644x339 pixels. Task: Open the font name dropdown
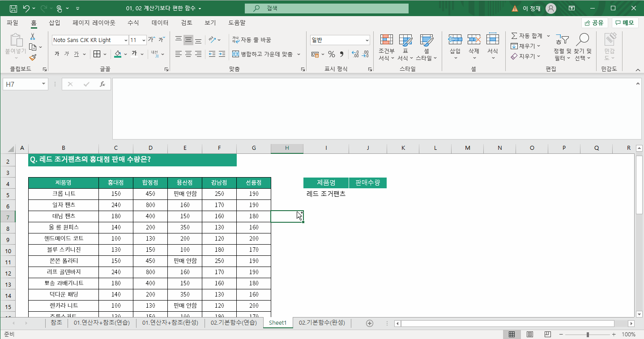click(x=126, y=40)
